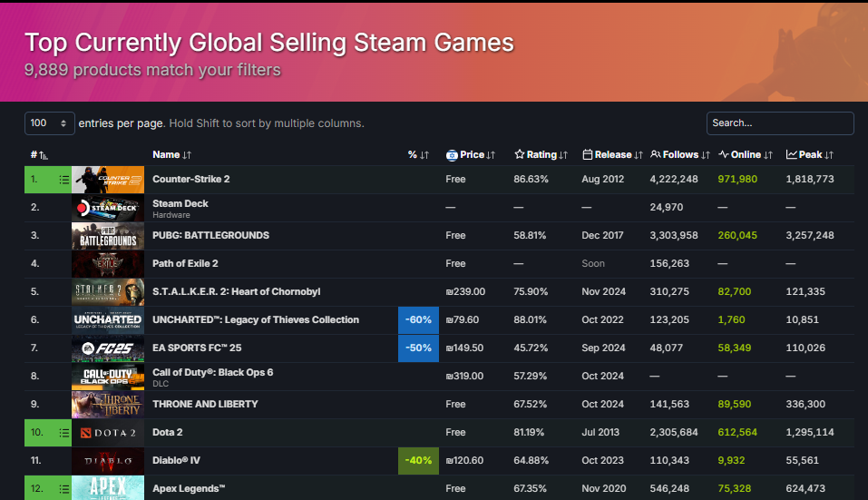Click the Apex Legends thumbnail image

click(x=108, y=488)
